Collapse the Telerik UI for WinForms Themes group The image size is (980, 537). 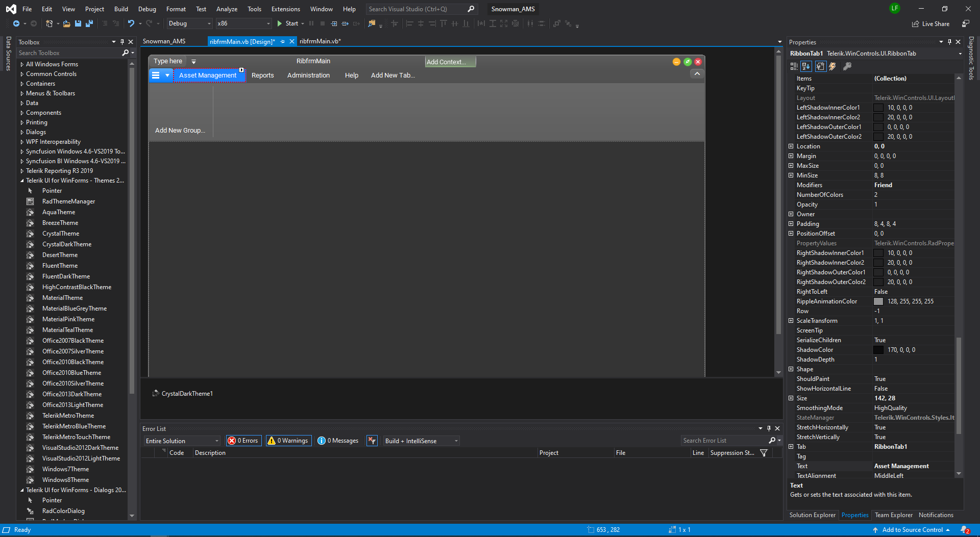pyautogui.click(x=22, y=181)
